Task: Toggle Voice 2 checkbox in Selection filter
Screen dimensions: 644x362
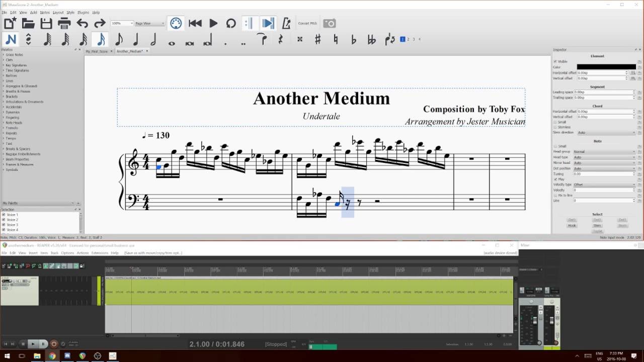Action: [x=4, y=220]
